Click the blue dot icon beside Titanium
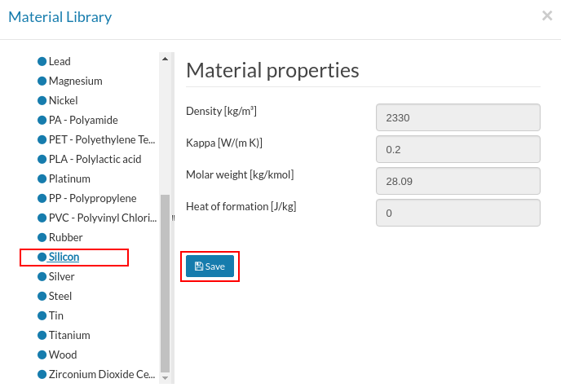561x392 pixels. tap(42, 335)
